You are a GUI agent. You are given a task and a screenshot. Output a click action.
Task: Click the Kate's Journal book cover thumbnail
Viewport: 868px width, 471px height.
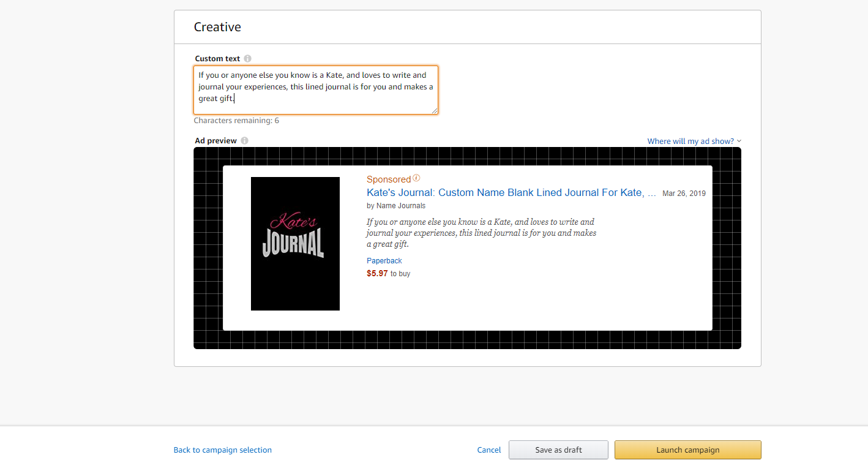(x=295, y=244)
